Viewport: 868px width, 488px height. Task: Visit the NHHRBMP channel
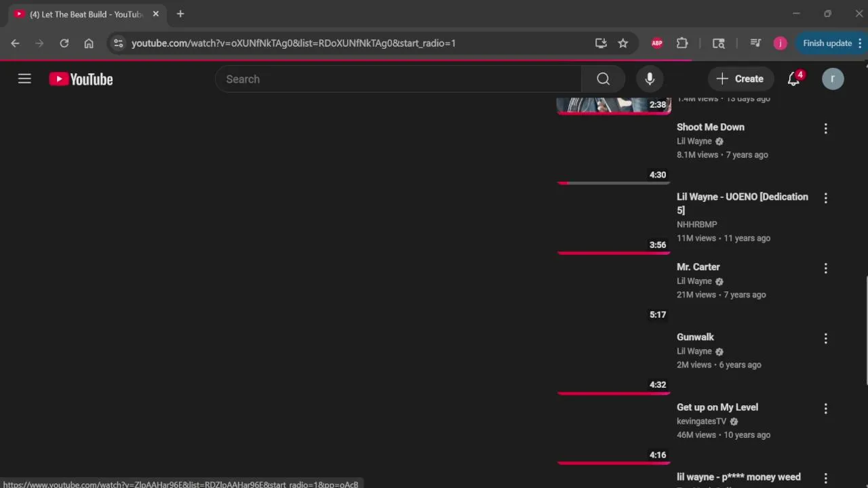tap(696, 224)
